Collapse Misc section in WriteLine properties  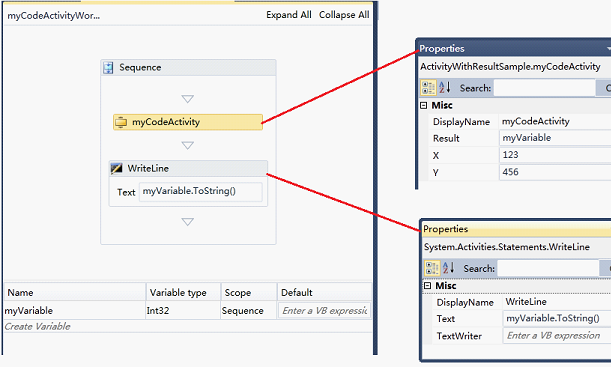click(427, 286)
